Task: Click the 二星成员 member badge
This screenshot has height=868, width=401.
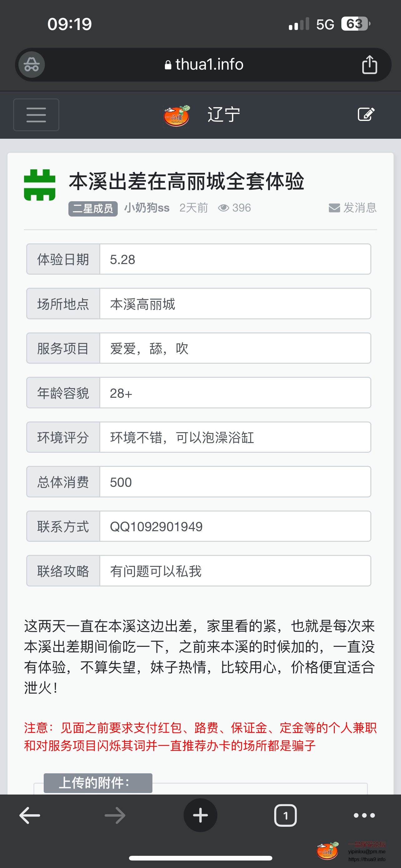Action: point(93,209)
